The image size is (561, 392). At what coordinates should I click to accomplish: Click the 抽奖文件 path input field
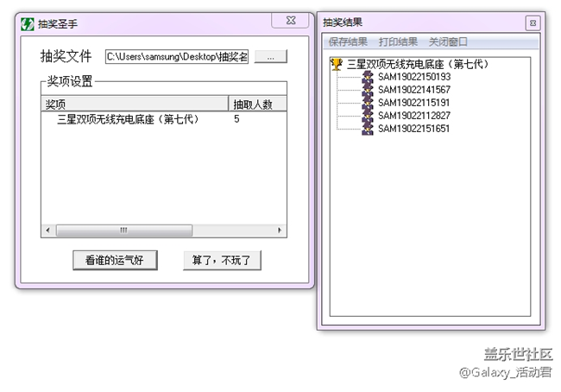[177, 57]
